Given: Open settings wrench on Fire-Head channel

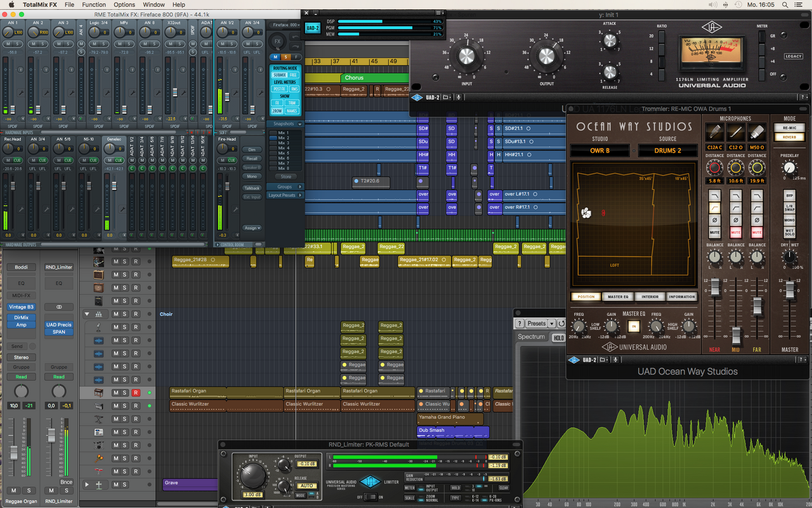Looking at the screenshot, I should pos(236,208).
